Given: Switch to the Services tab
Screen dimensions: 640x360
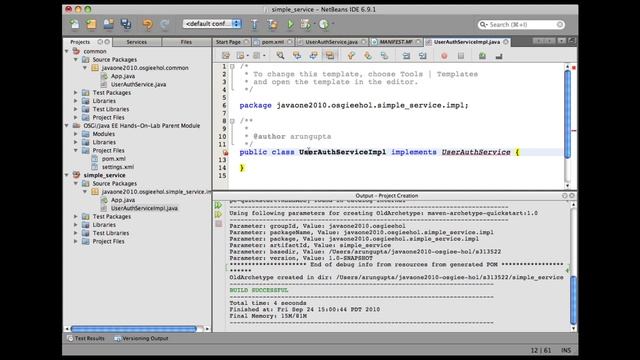Looking at the screenshot, I should pos(137,42).
